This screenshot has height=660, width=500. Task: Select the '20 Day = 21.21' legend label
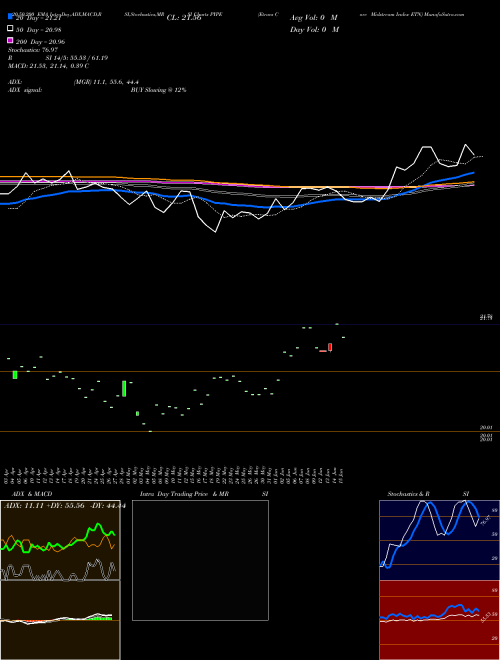click(39, 18)
